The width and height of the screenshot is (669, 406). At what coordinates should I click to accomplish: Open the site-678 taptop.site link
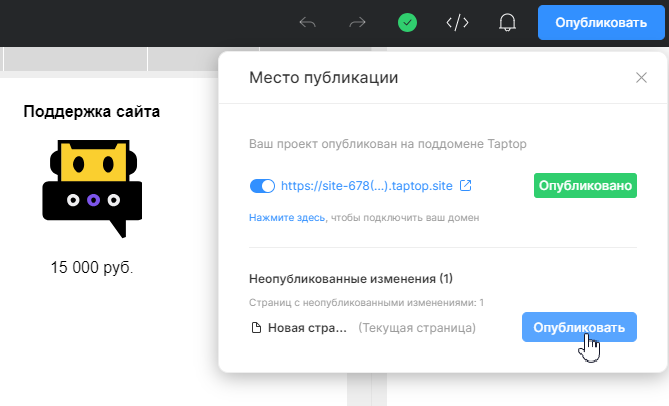pos(366,186)
